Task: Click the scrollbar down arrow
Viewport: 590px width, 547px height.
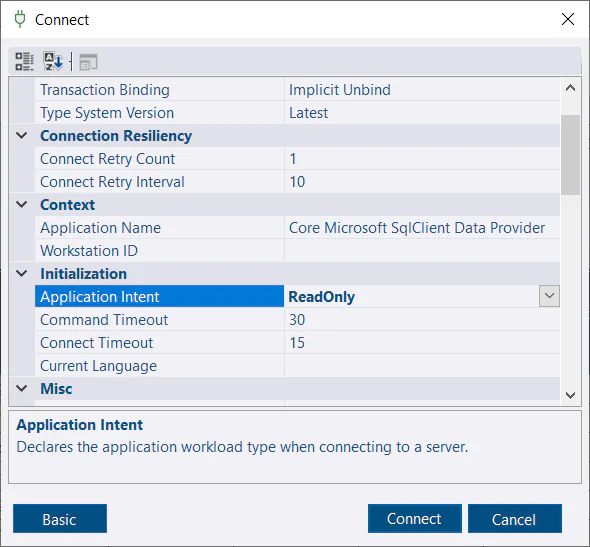Action: (570, 395)
